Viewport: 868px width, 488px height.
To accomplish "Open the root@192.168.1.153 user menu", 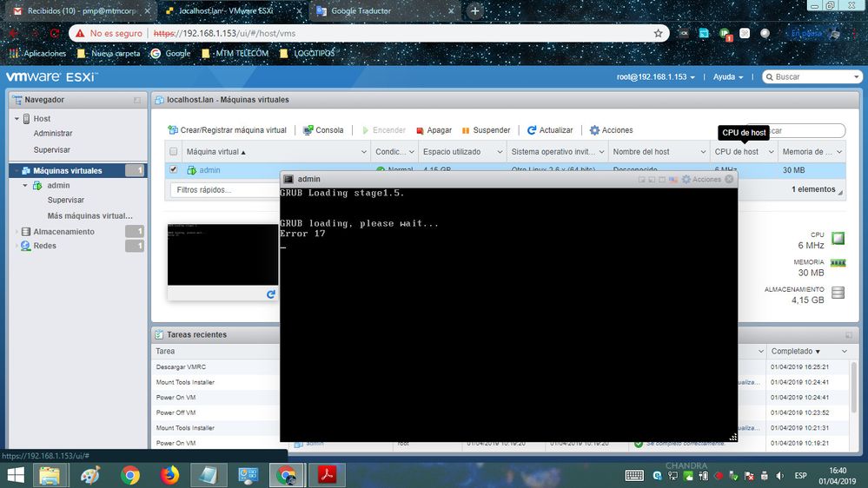I will [656, 77].
